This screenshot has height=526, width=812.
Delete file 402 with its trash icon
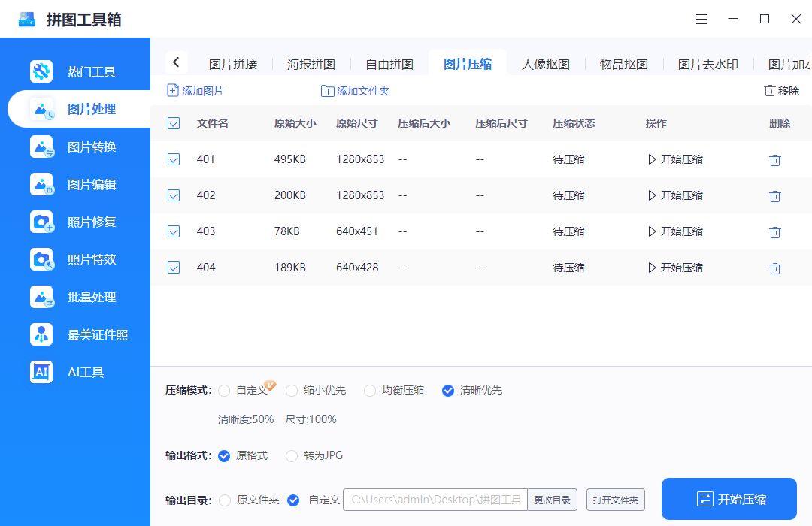tap(774, 196)
